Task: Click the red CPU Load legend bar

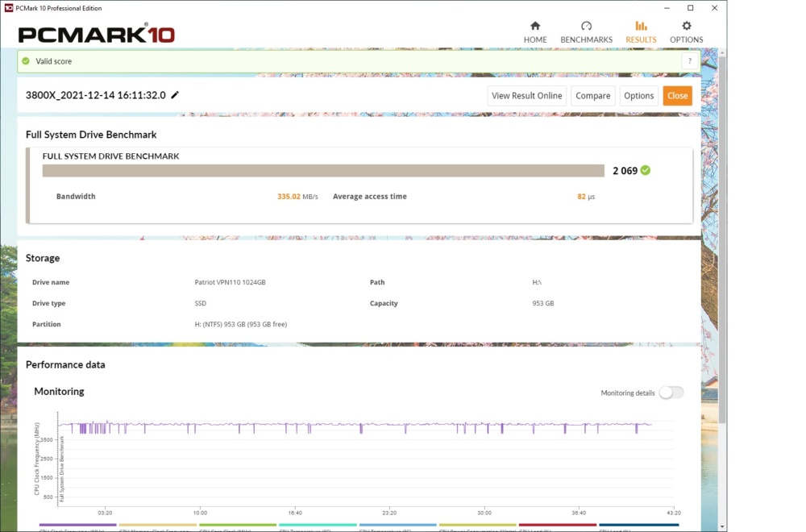Action: tap(558, 525)
